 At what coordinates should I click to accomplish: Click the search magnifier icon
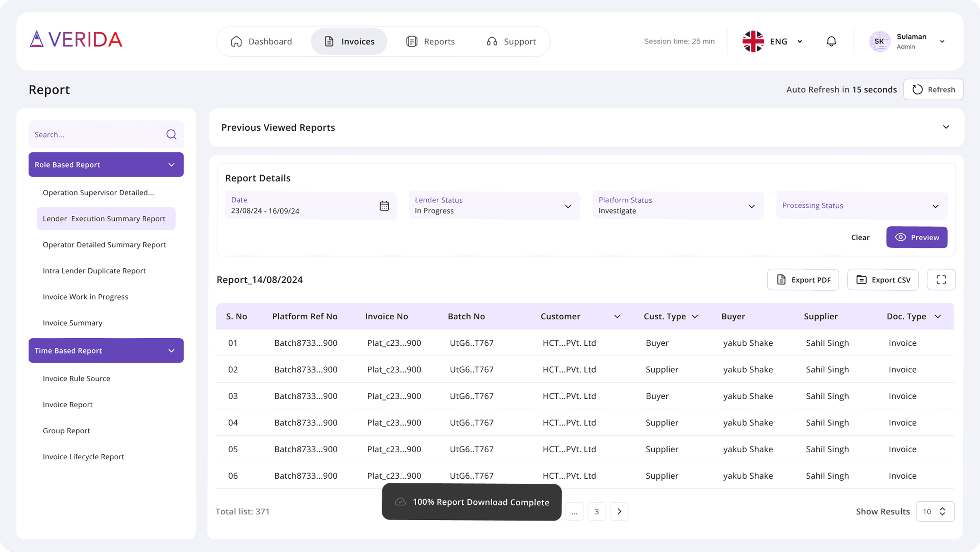point(171,134)
